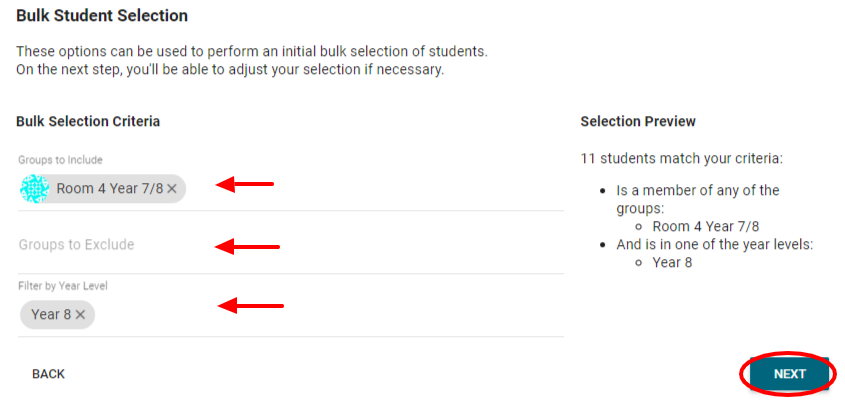Click Year 8 in the Selection Preview list
This screenshot has height=404, width=845.
click(x=672, y=262)
